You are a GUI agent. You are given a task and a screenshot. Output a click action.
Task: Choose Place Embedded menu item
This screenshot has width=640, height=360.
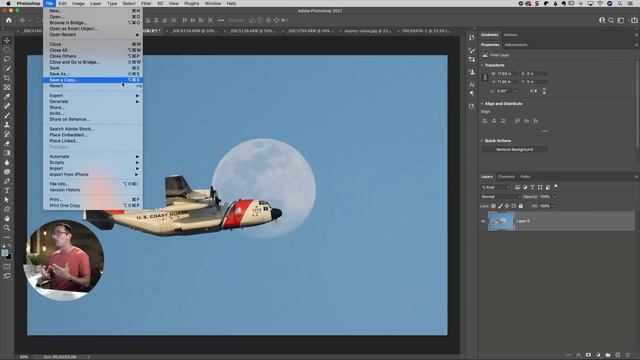click(x=93, y=135)
